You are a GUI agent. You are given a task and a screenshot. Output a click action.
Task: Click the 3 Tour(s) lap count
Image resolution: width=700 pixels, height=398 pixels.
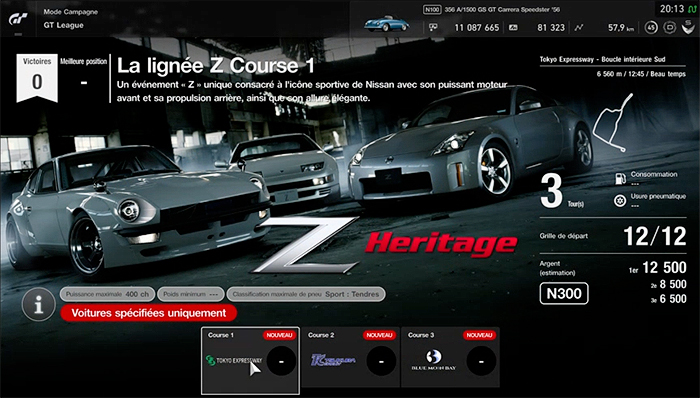(x=562, y=191)
